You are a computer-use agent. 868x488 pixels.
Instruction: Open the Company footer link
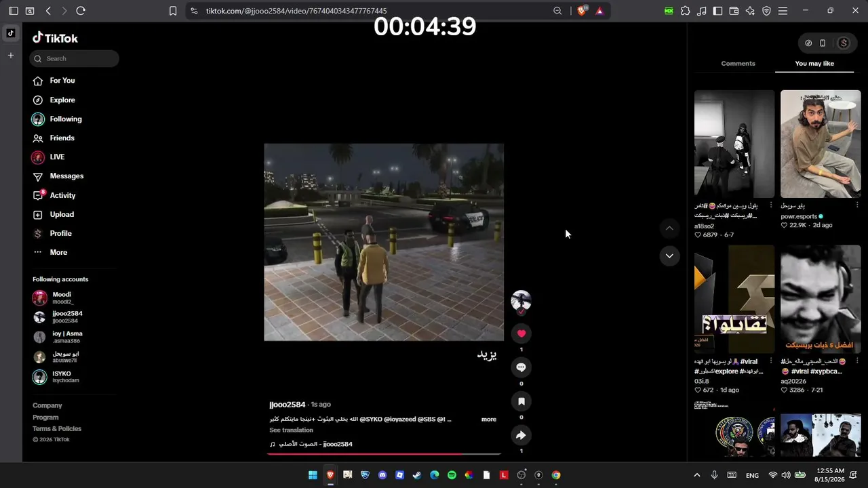tap(47, 405)
